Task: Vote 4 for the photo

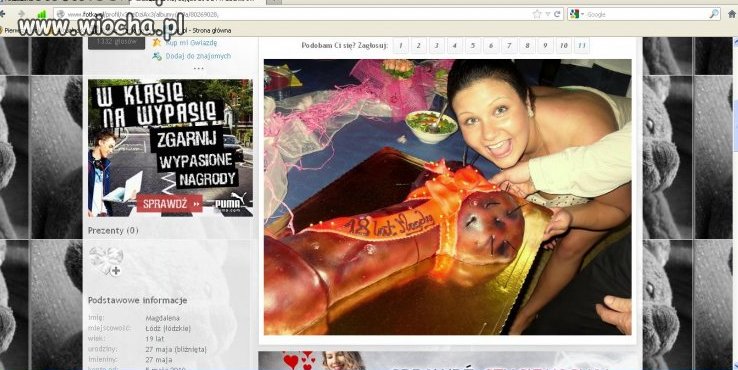Action: (455, 46)
